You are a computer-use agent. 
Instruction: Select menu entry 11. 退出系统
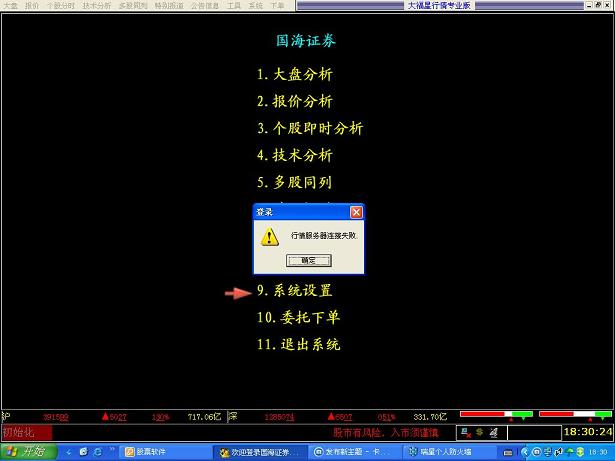(x=298, y=345)
